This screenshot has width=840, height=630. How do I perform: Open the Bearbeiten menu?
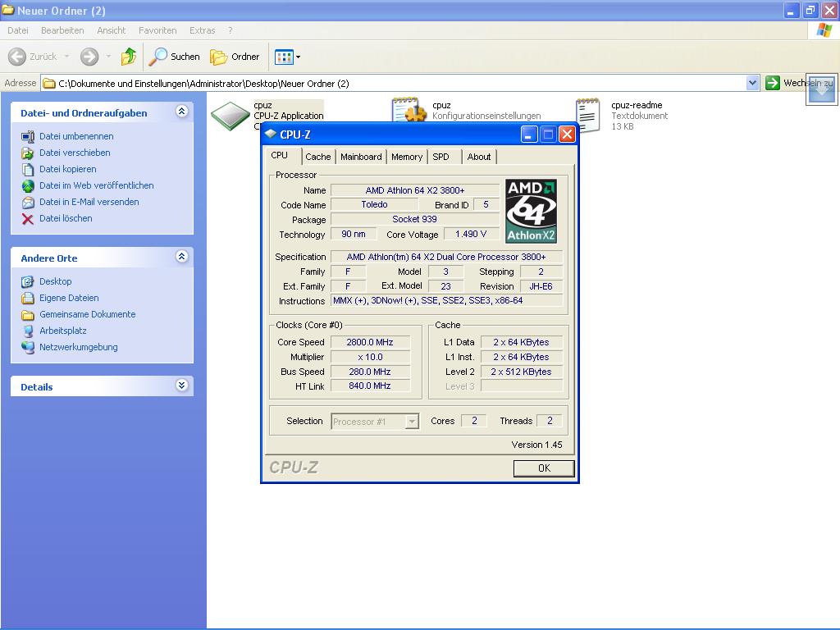click(x=62, y=30)
